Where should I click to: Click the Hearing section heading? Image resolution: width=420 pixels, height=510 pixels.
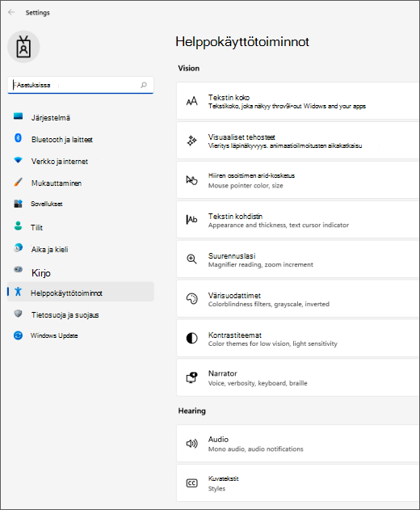point(191,411)
